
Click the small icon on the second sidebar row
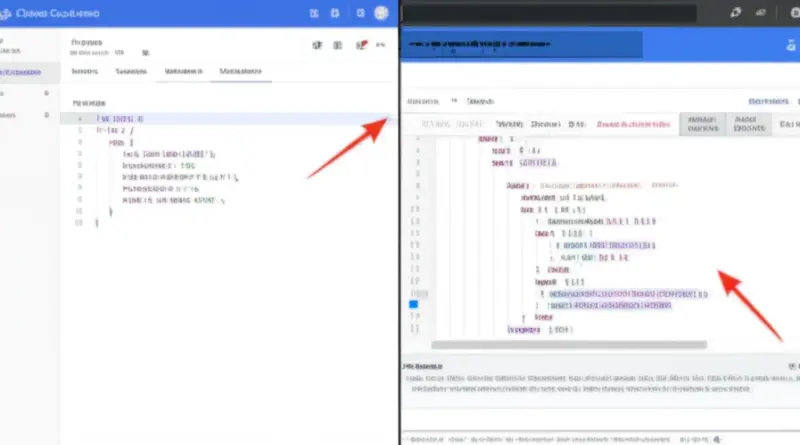click(x=46, y=93)
